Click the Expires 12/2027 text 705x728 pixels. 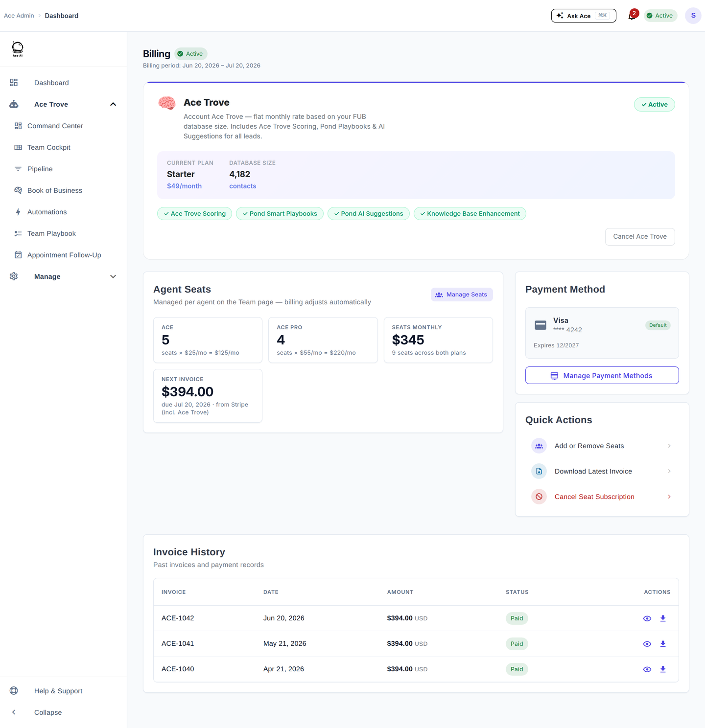pos(556,345)
